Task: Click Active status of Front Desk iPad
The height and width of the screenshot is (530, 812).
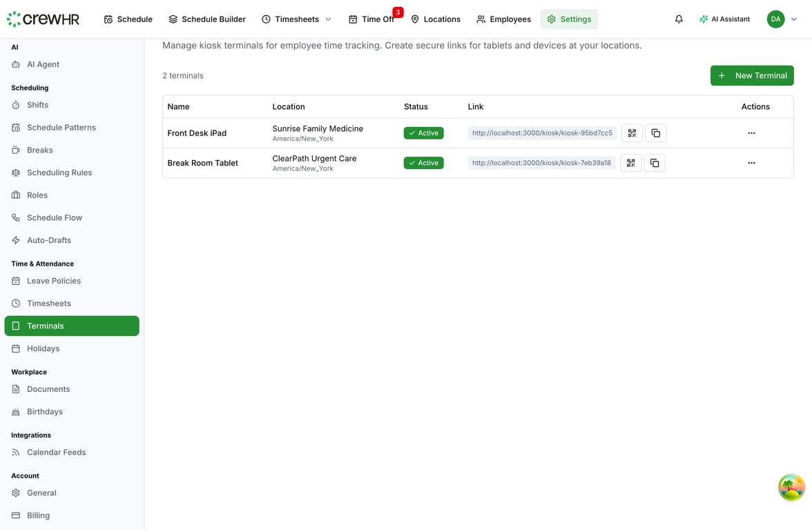Action: (424, 133)
